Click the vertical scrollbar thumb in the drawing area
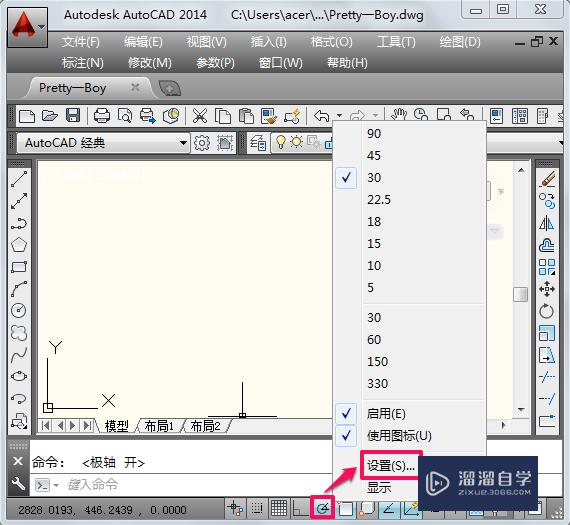Image resolution: width=570 pixels, height=525 pixels. click(521, 294)
